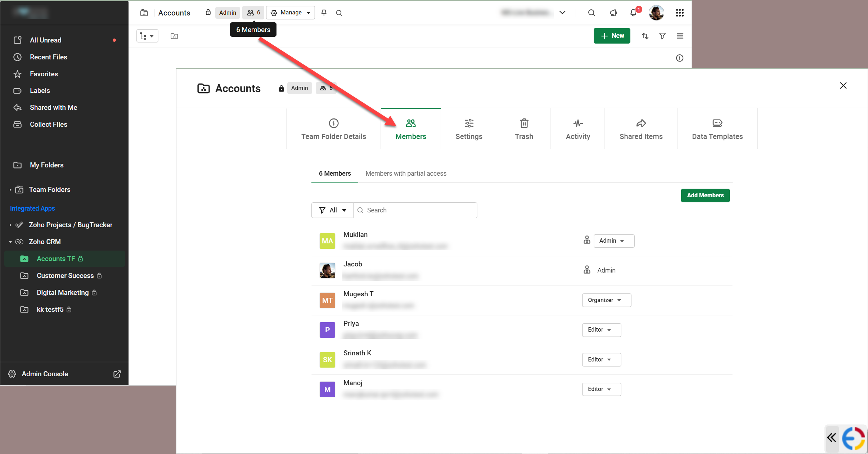Open Mukilan's Admin role dropdown
Viewport: 868px width, 454px height.
pos(613,241)
